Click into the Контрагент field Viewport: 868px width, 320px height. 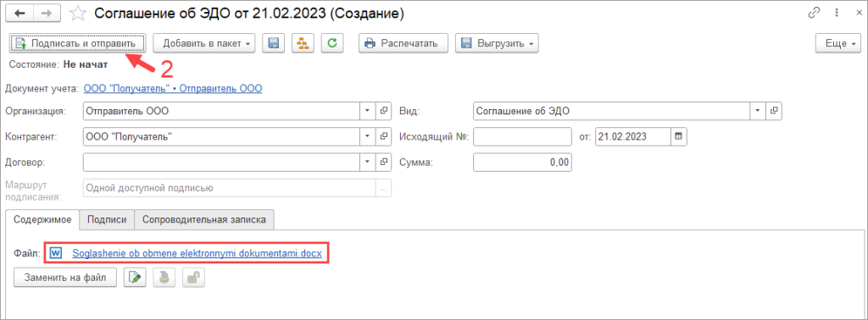click(221, 136)
